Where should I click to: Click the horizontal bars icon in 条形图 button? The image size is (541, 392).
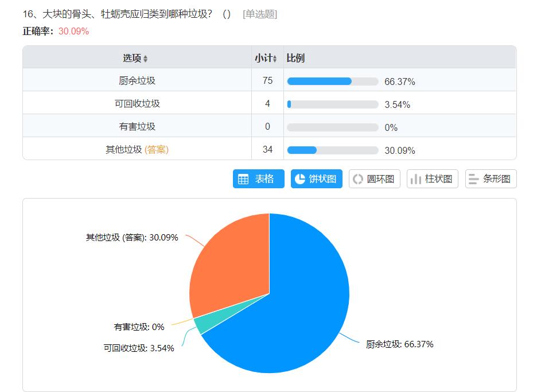473,179
